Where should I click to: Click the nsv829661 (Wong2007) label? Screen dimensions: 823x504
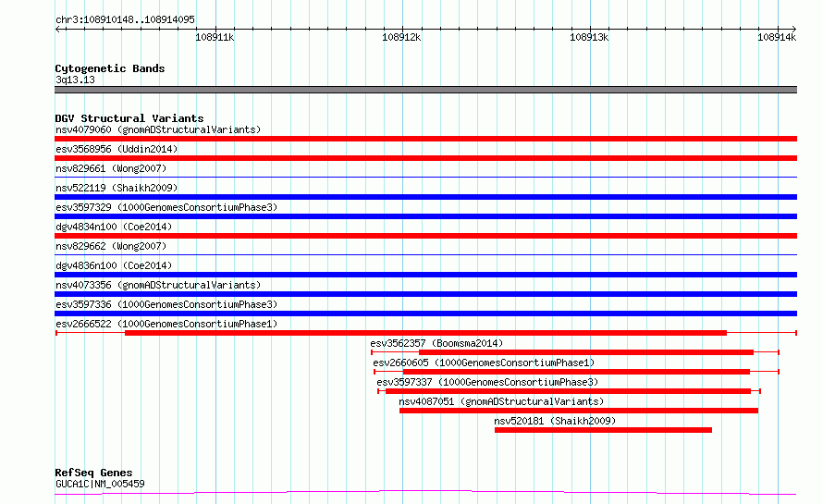(111, 168)
